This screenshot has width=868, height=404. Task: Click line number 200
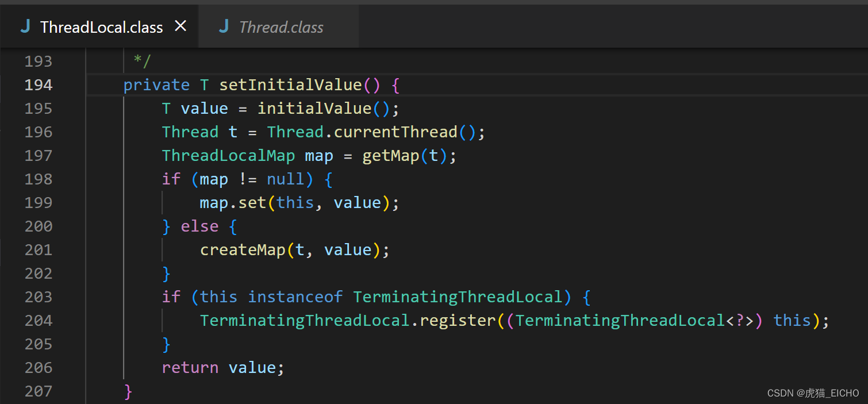[x=39, y=226]
